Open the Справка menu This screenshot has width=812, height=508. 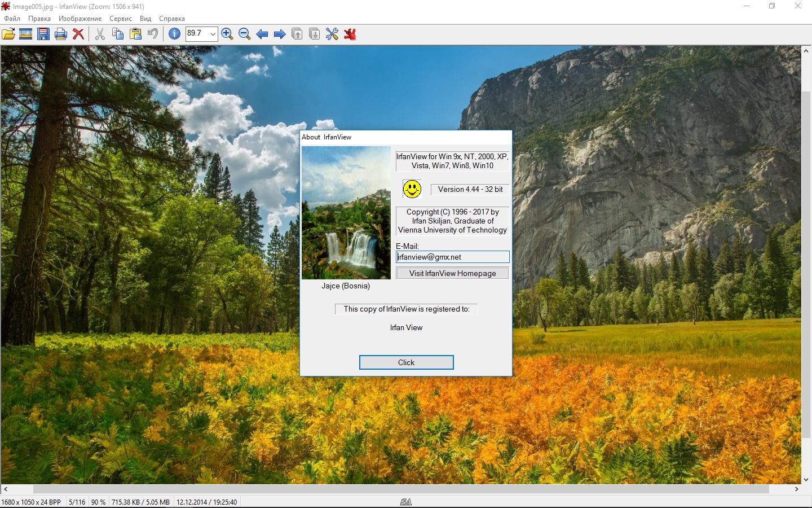172,19
